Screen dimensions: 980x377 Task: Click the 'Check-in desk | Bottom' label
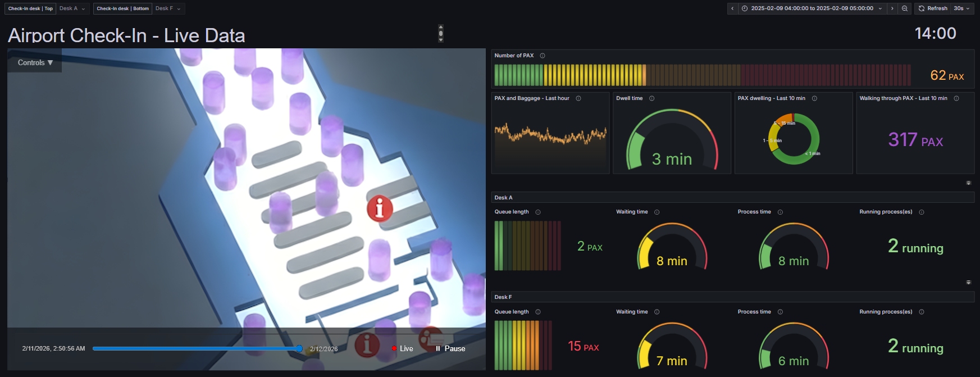[122, 8]
